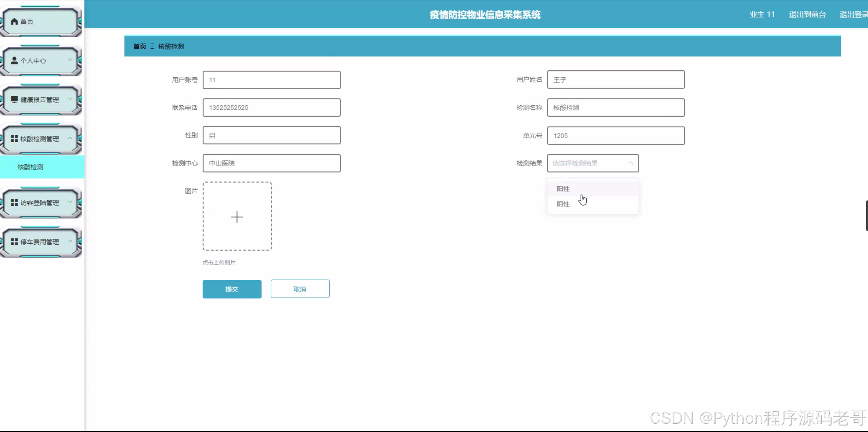Click the 提交 submit button
The width and height of the screenshot is (868, 432).
pos(232,289)
